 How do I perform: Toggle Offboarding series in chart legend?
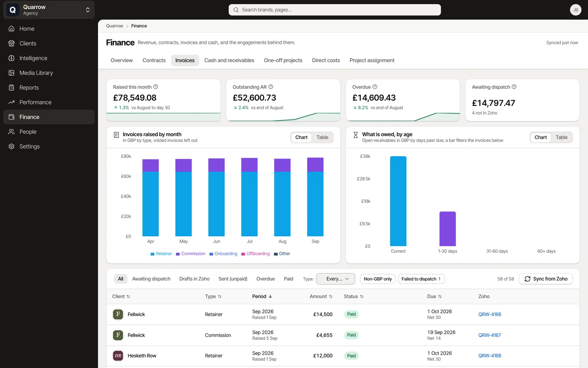click(256, 254)
